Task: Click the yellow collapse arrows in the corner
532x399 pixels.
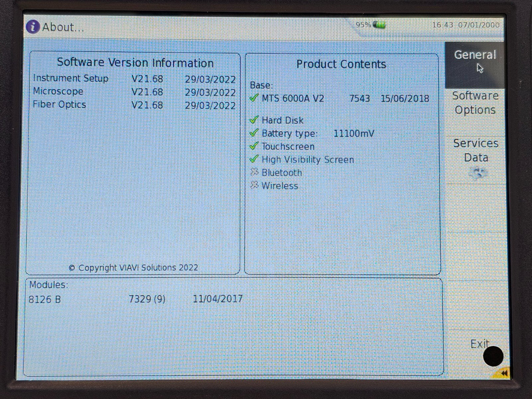Action: [503, 373]
